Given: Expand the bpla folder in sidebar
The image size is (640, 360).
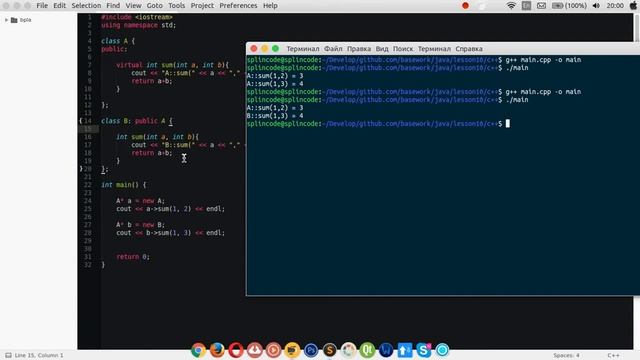Looking at the screenshot, I should [x=6, y=20].
